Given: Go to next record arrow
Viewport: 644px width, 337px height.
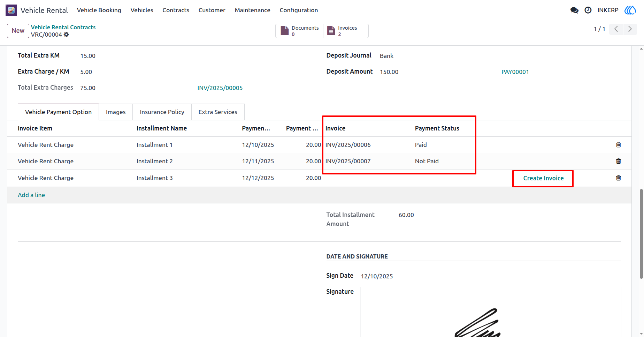Looking at the screenshot, I should pyautogui.click(x=630, y=29).
